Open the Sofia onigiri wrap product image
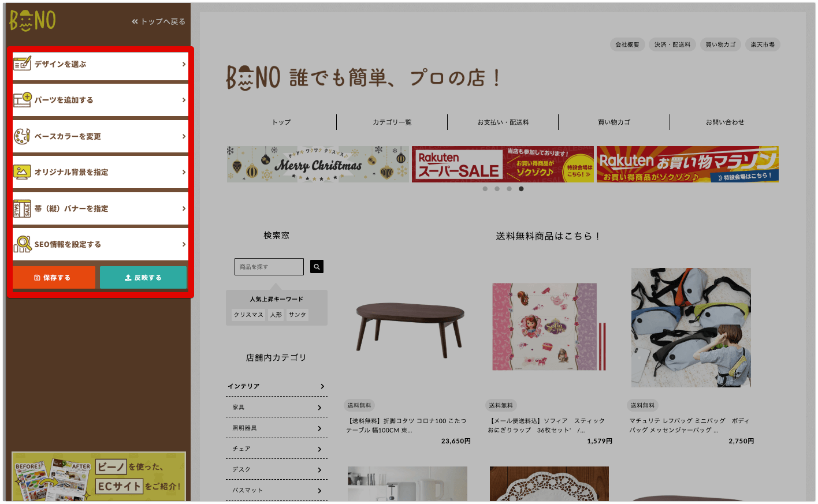The height and width of the screenshot is (504, 818). [x=549, y=327]
